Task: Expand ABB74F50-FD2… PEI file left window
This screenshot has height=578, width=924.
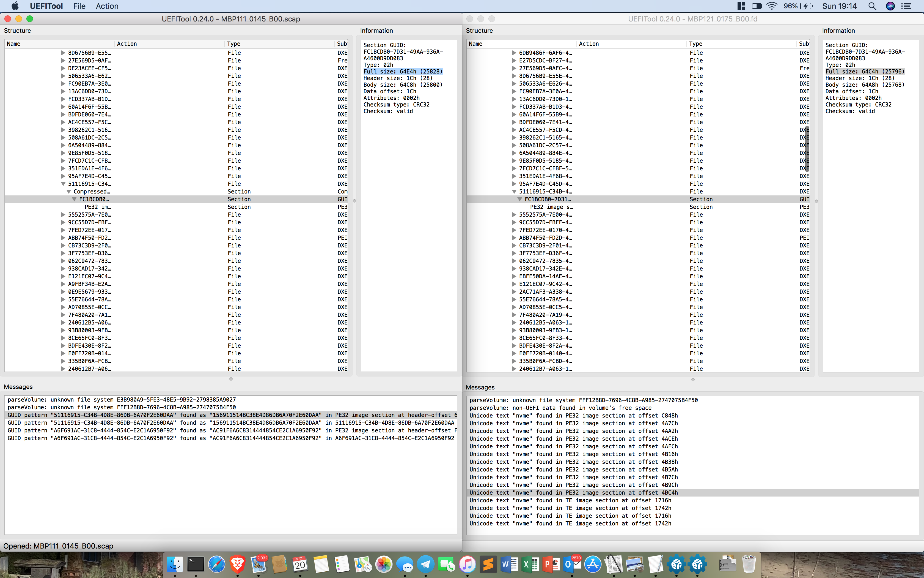Action: click(x=63, y=238)
